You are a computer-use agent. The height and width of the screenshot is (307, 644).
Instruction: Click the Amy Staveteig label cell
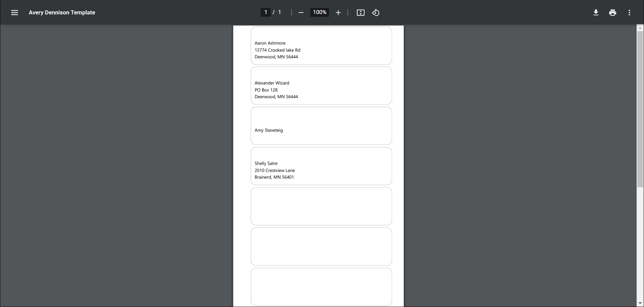[321, 126]
